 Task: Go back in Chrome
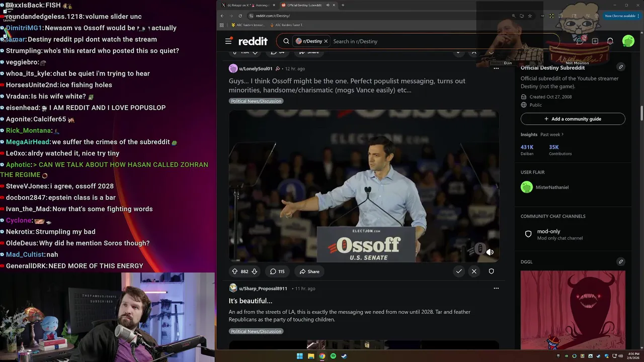[x=222, y=16]
